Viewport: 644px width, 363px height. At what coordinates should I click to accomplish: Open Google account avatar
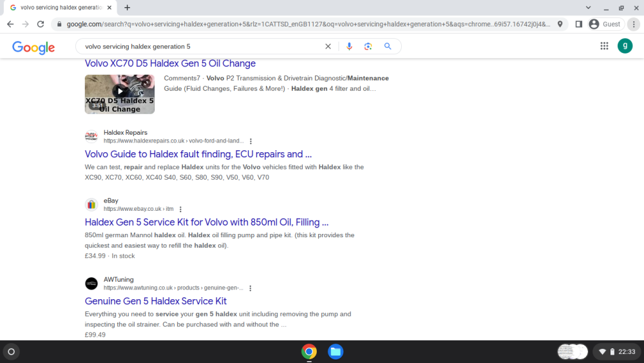click(625, 46)
